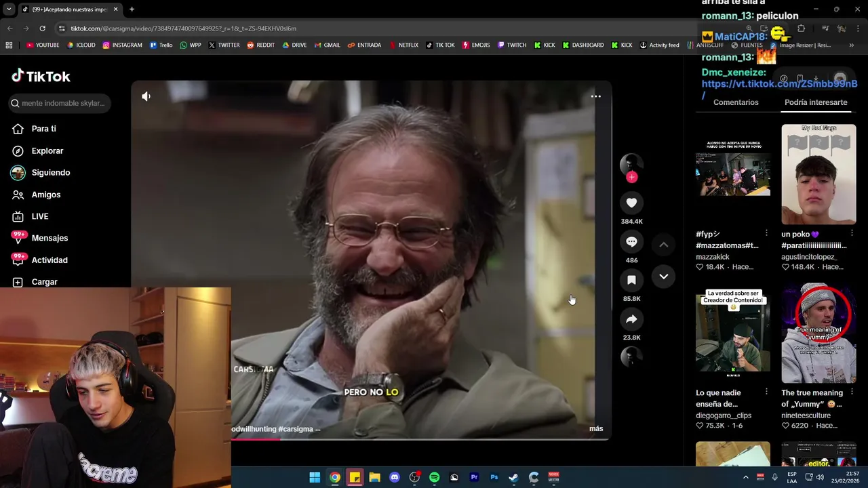868x488 pixels.
Task: Open the LIVE section
Action: pos(39,216)
